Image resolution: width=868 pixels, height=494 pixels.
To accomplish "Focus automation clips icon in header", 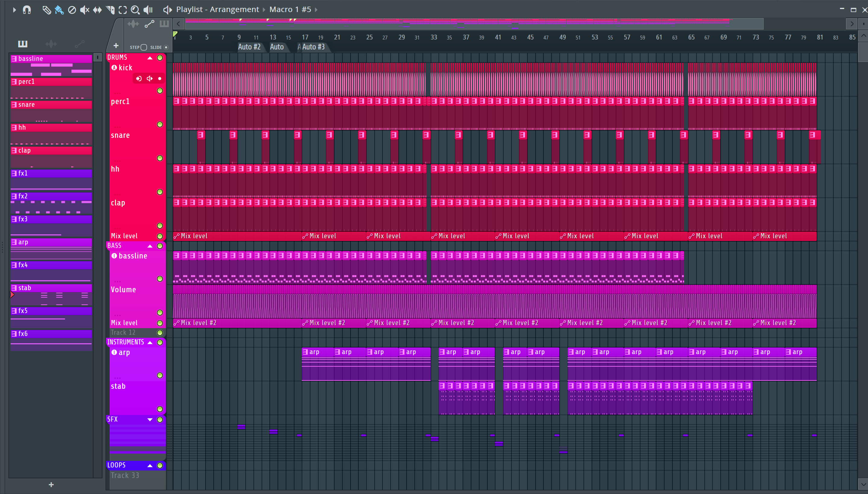I will [149, 24].
